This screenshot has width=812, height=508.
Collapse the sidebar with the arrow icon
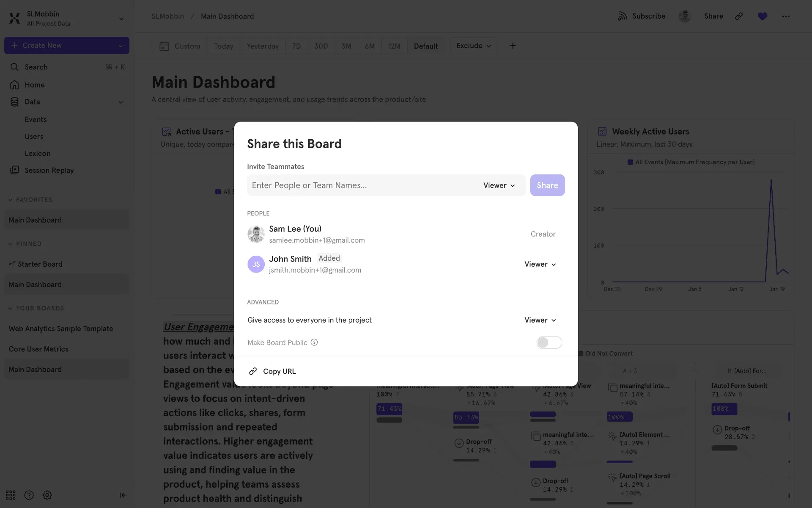123,495
